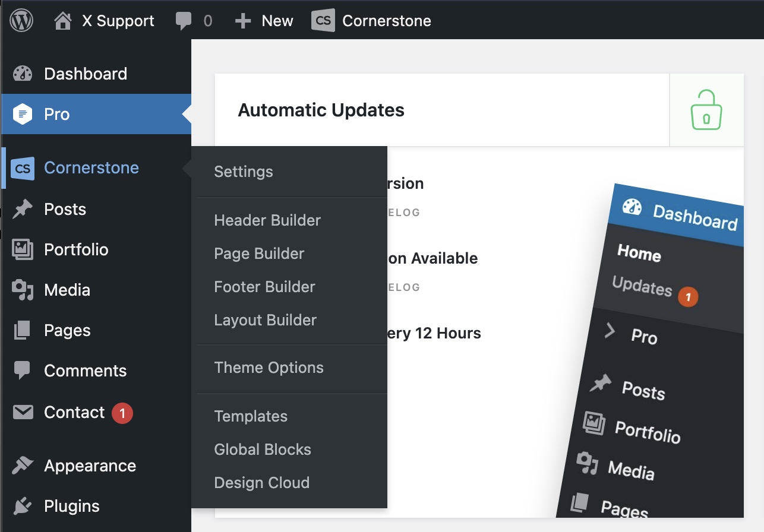This screenshot has width=764, height=532.
Task: Open Settings in the Cornerstone submenu
Action: click(x=244, y=172)
